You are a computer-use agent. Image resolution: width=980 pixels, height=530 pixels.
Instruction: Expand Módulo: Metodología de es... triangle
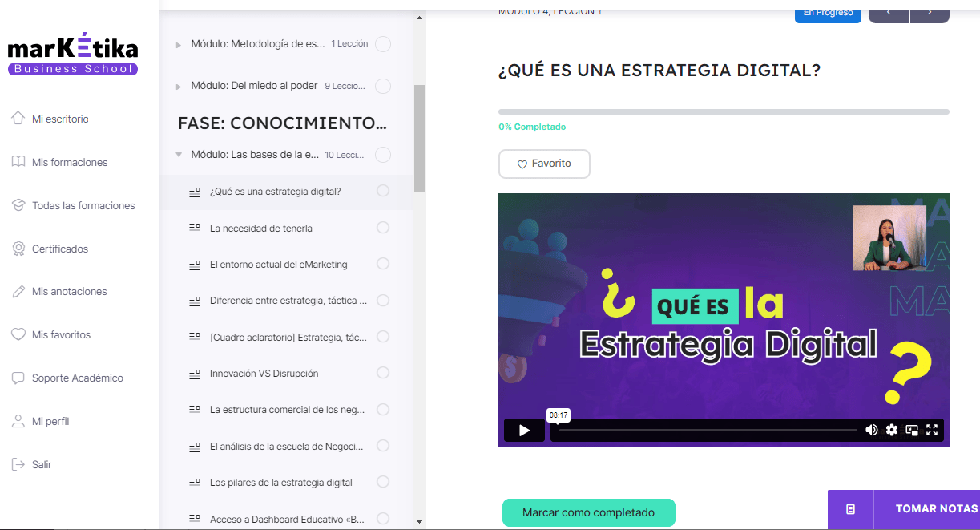pos(179,45)
